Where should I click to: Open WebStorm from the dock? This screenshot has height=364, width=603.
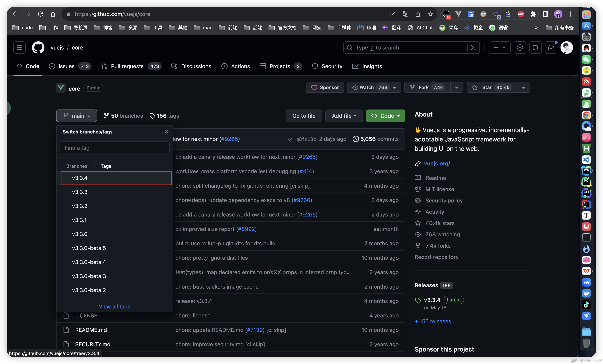point(586,171)
